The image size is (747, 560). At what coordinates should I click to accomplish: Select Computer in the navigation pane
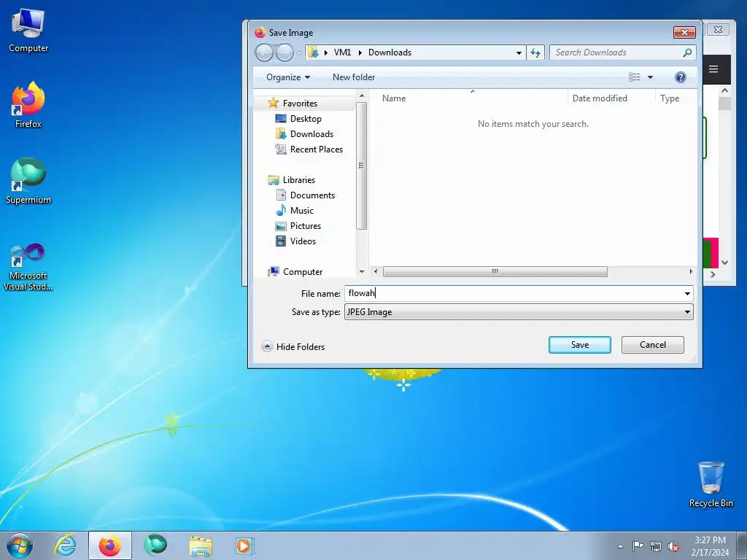[303, 271]
